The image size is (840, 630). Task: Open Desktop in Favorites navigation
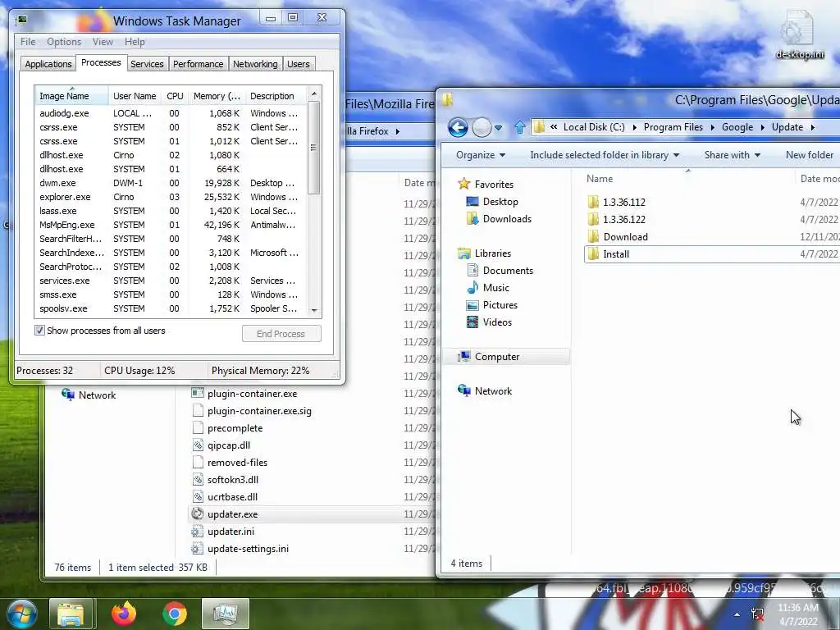pos(500,202)
